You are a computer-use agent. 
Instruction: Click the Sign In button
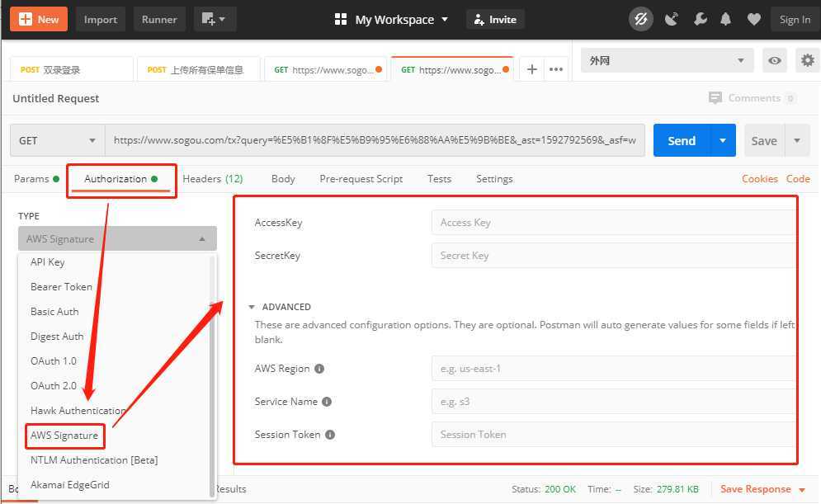[x=795, y=19]
